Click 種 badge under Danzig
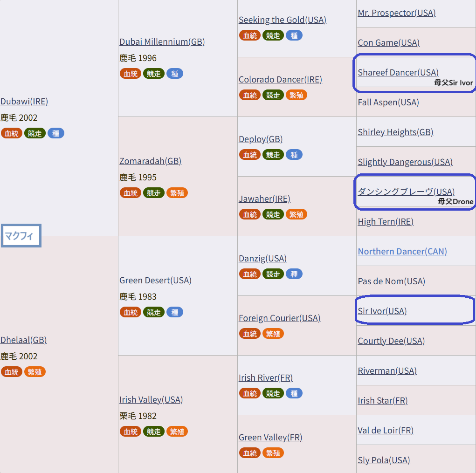The width and height of the screenshot is (476, 473). pos(294,274)
